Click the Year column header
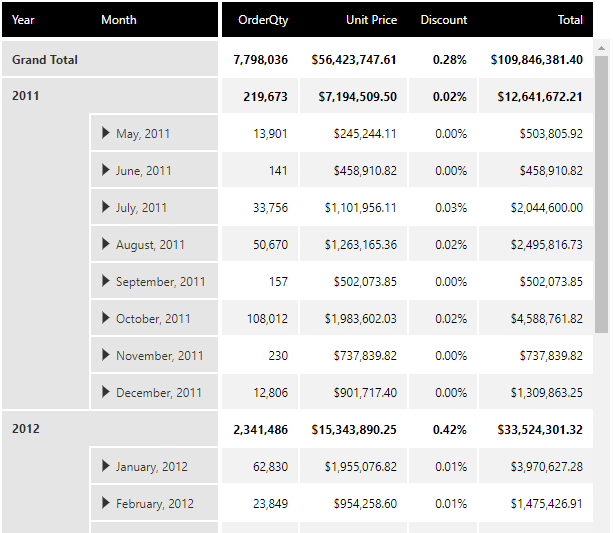The width and height of the screenshot is (613, 533). tap(23, 20)
